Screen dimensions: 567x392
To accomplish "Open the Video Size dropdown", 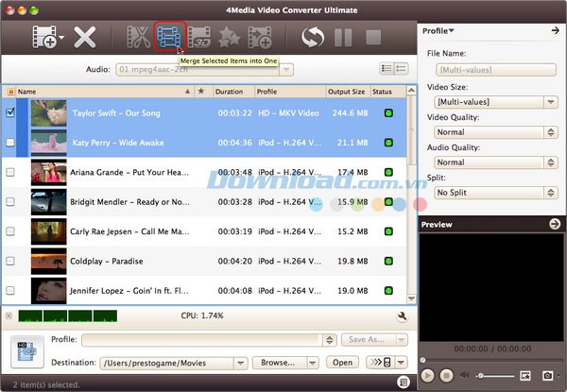I will (490, 102).
